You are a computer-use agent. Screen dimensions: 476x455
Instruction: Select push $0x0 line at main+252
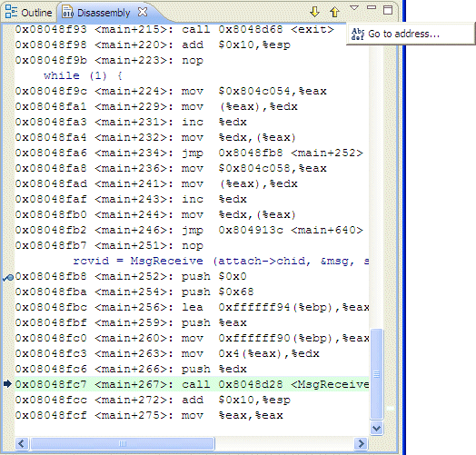[131, 276]
